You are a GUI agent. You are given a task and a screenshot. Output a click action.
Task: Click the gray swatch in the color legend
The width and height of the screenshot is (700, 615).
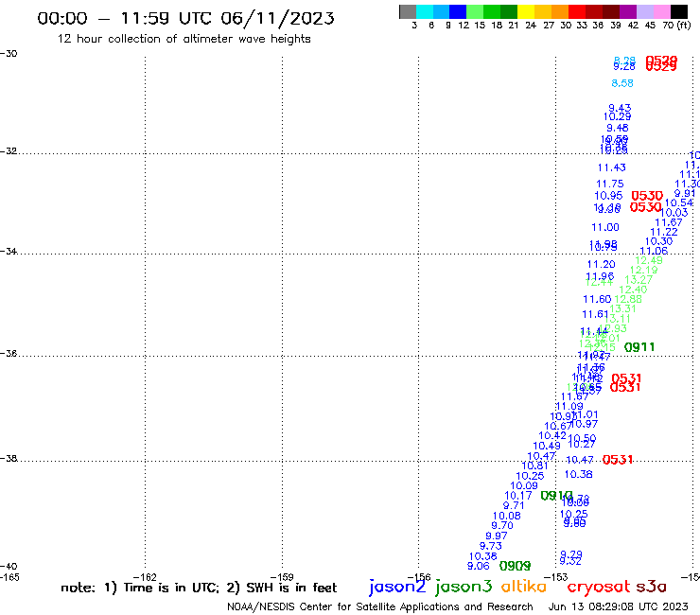[408, 12]
